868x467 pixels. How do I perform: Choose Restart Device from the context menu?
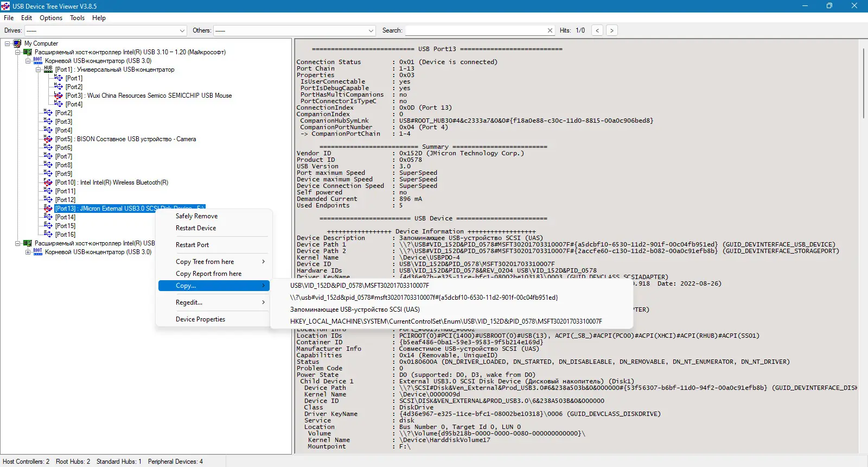[214, 228]
